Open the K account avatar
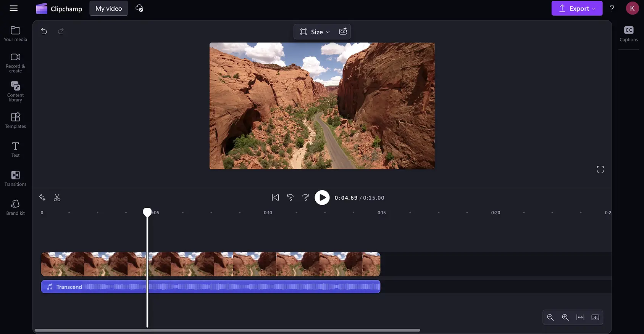 tap(632, 8)
